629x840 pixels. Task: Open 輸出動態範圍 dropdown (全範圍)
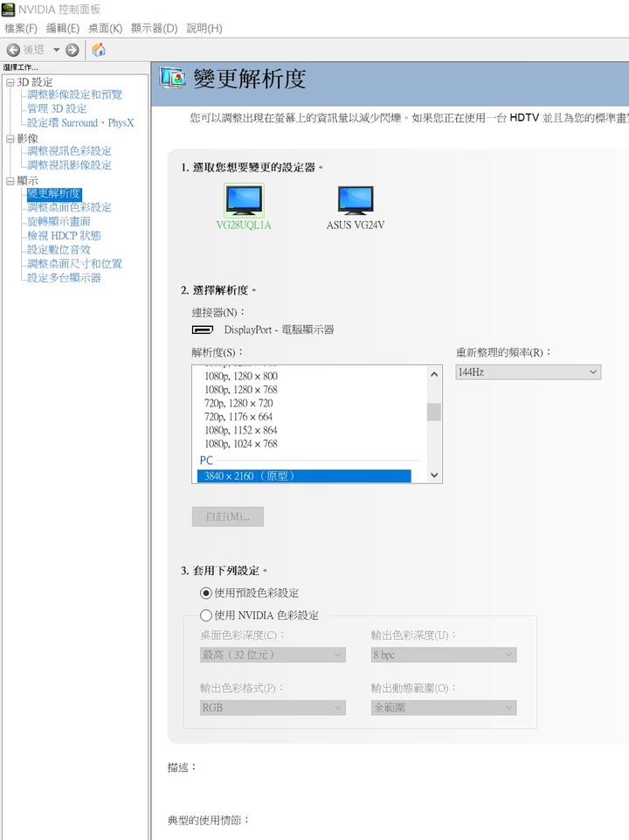tap(444, 708)
